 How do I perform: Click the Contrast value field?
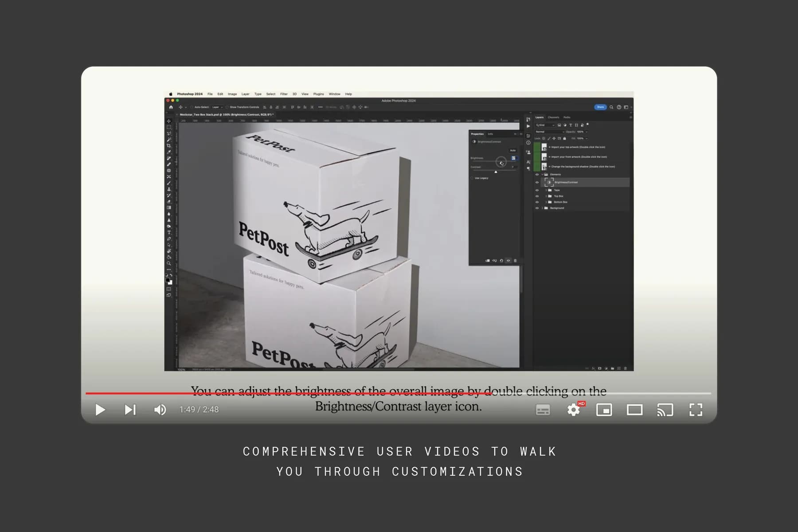(x=514, y=167)
